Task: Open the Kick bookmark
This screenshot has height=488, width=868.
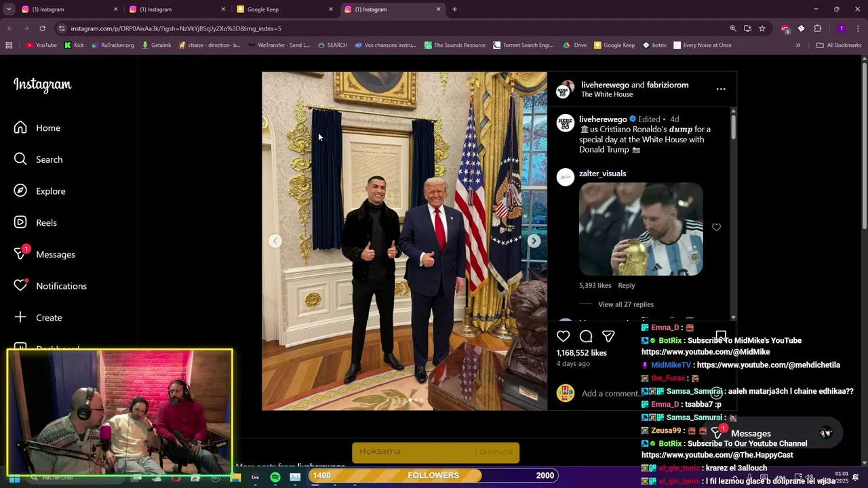Action: pyautogui.click(x=74, y=45)
